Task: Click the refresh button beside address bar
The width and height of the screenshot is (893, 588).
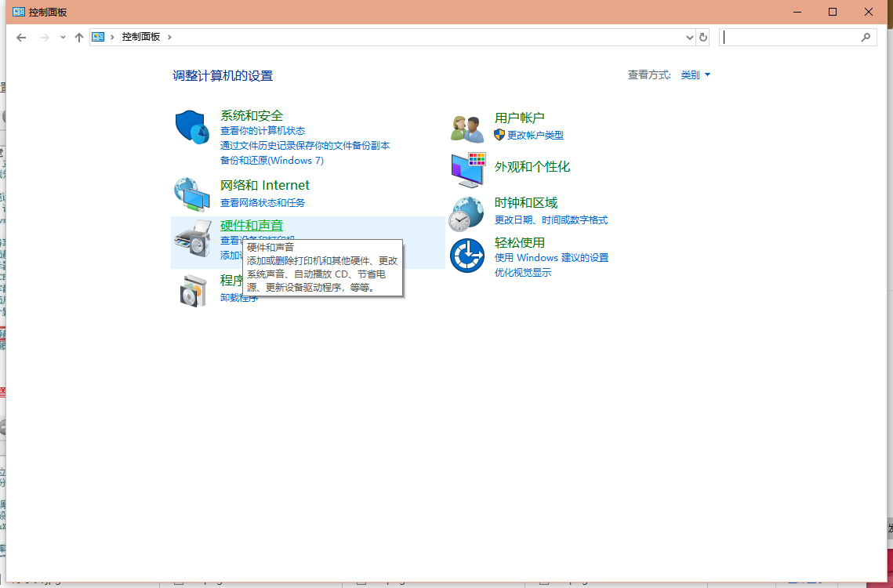Action: click(x=703, y=37)
